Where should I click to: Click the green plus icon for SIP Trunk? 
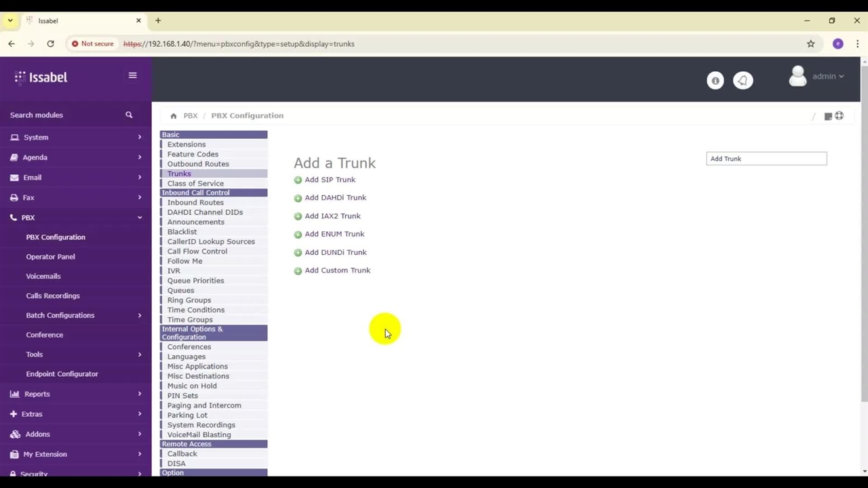click(298, 180)
